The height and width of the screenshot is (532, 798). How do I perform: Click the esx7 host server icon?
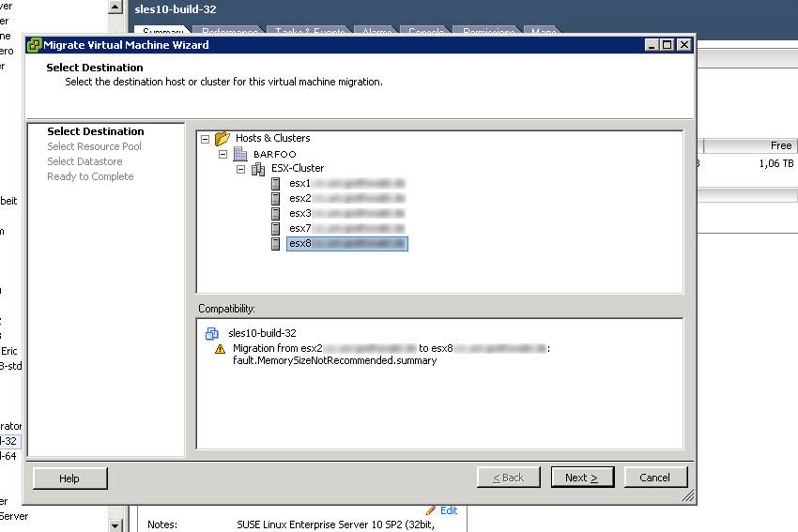point(276,229)
